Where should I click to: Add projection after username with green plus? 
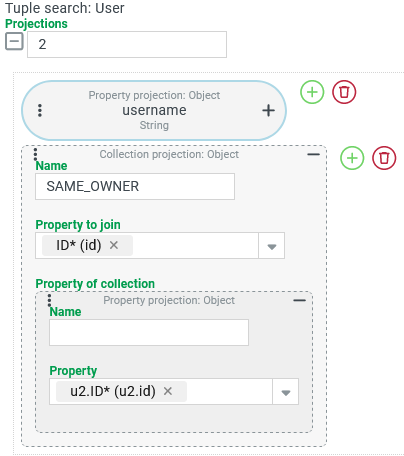pyautogui.click(x=312, y=92)
